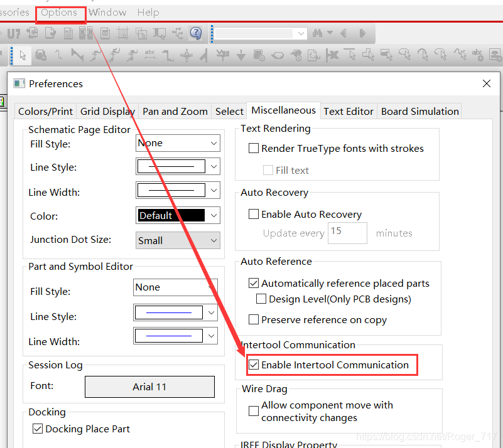Click the Place No Connect X icon
The height and width of the screenshot is (448, 503).
coord(332,55)
